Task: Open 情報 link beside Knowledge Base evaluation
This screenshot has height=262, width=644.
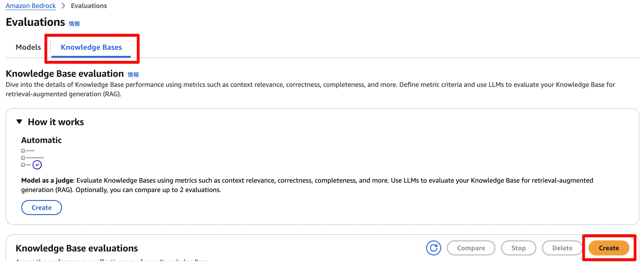Action: point(133,75)
